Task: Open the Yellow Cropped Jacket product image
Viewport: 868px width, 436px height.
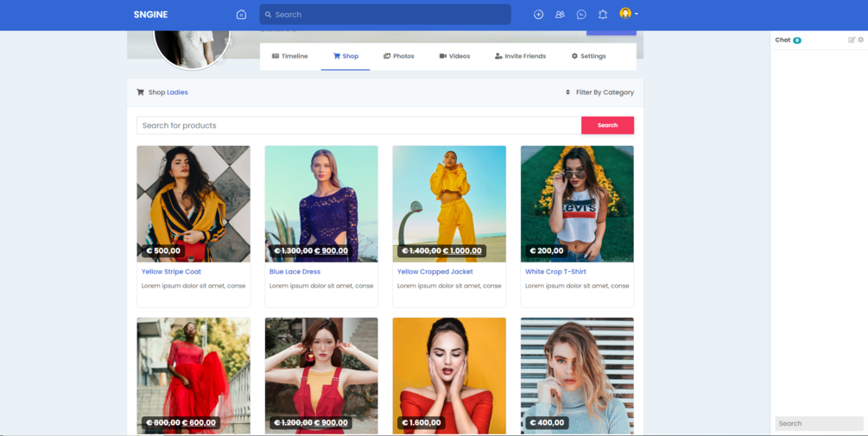Action: click(449, 204)
